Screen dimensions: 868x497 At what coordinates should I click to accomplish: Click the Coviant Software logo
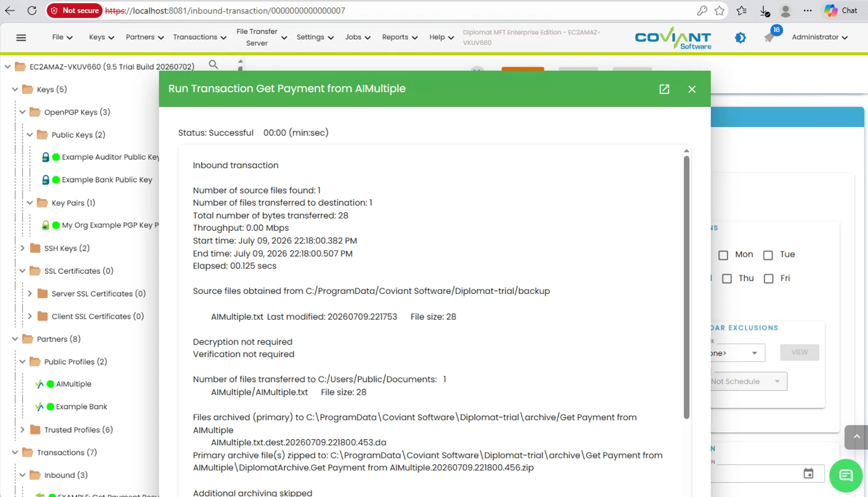click(673, 38)
